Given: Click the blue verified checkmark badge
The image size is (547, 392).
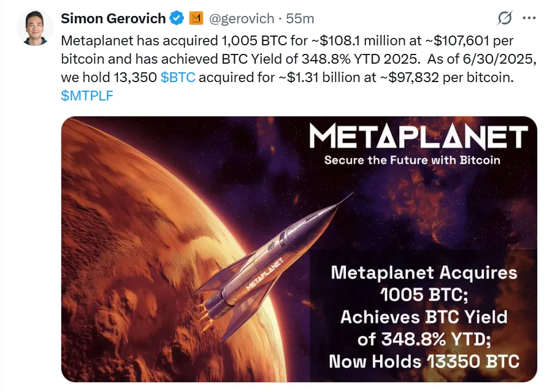Looking at the screenshot, I should click(x=177, y=18).
